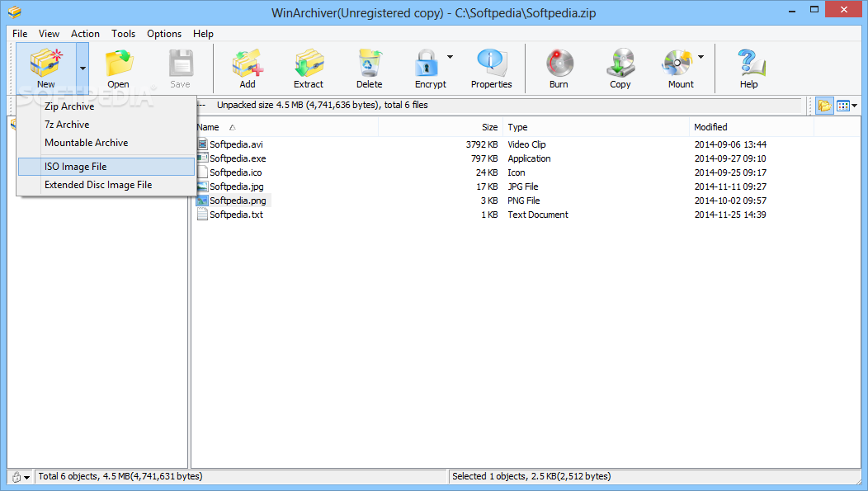This screenshot has width=868, height=491.
Task: Click the Selected 1 objects status text
Action: coord(531,477)
